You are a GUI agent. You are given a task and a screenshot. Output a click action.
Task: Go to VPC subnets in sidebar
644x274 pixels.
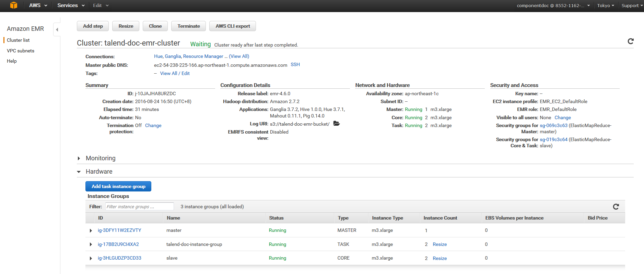point(21,51)
